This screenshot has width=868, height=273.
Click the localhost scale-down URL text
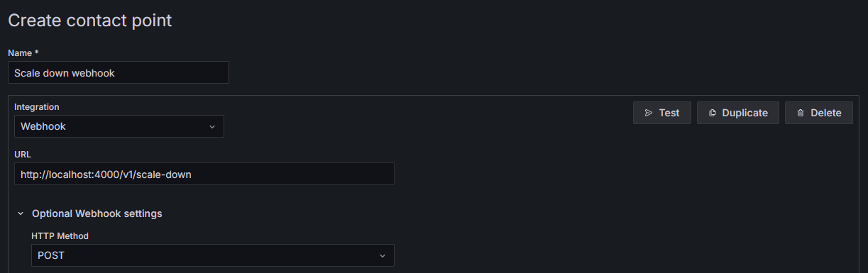(106, 174)
